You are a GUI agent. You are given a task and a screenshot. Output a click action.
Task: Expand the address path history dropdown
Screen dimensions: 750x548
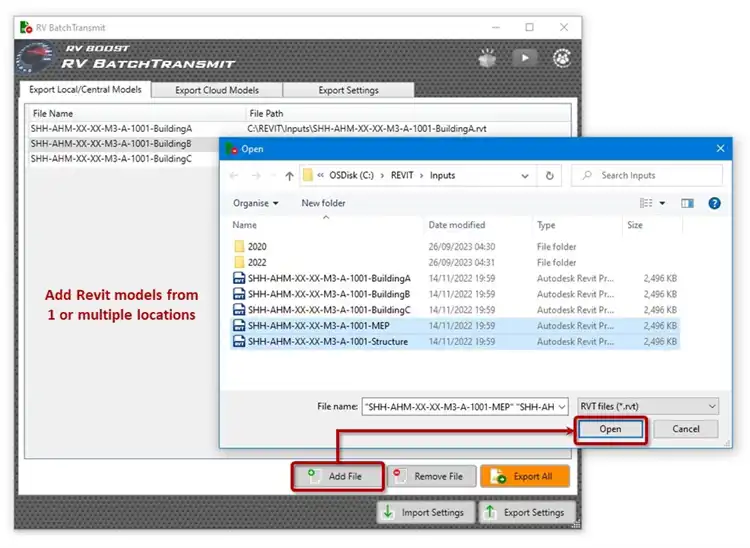click(525, 176)
